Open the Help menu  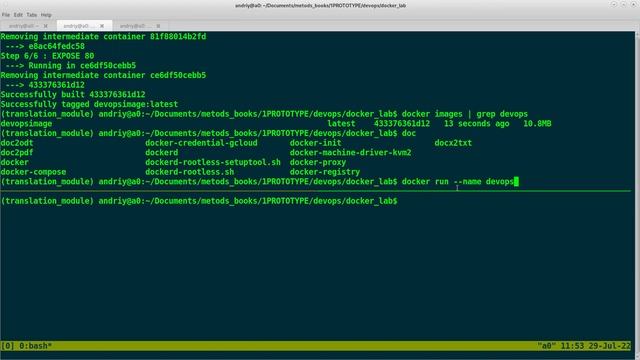point(46,15)
